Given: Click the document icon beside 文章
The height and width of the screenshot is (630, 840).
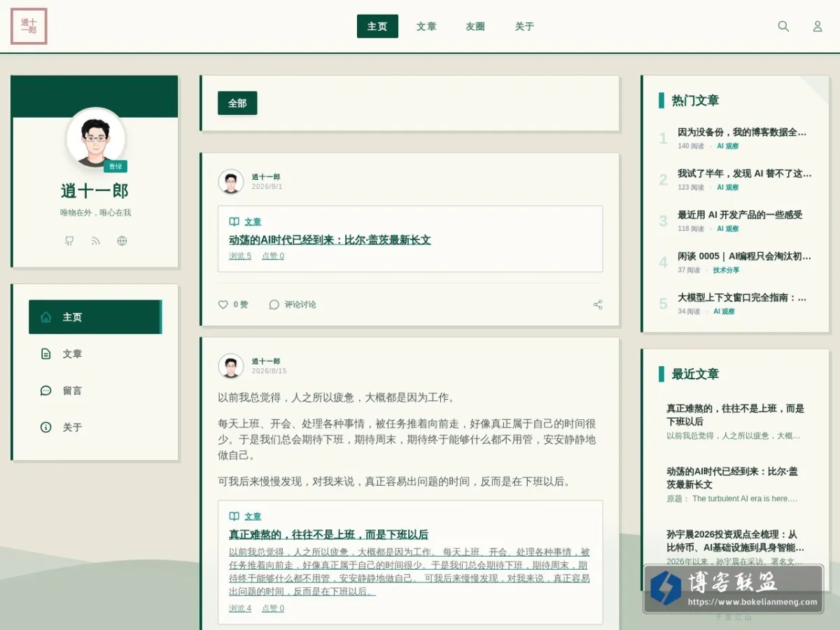Looking at the screenshot, I should coord(46,354).
